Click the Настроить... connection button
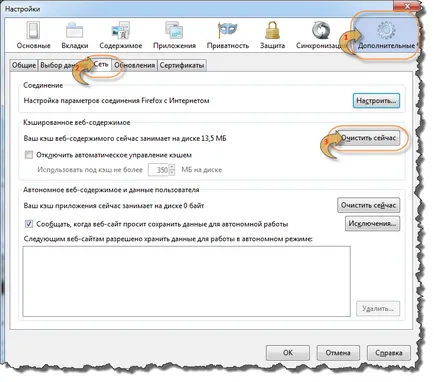The width and height of the screenshot is (434, 382). pos(376,100)
